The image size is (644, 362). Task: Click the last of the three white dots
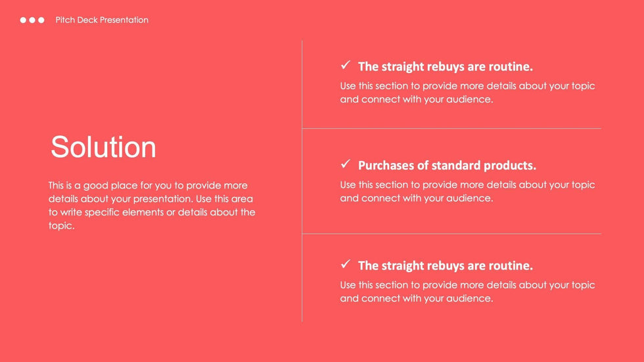pos(41,20)
